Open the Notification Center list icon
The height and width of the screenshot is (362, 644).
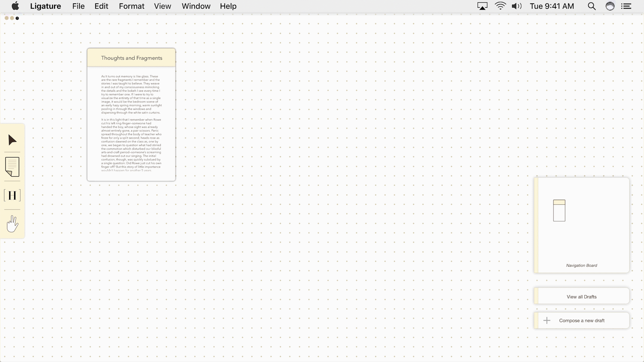(626, 6)
